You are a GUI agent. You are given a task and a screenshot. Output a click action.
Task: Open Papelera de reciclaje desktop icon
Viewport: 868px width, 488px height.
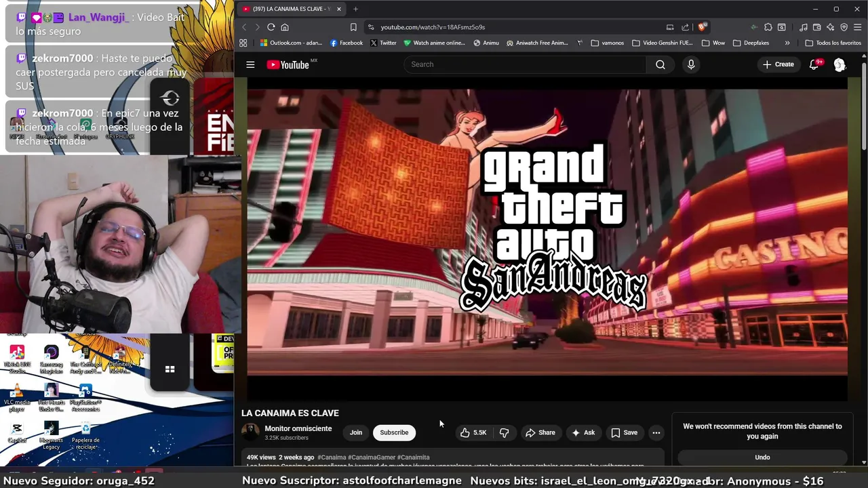tap(85, 436)
